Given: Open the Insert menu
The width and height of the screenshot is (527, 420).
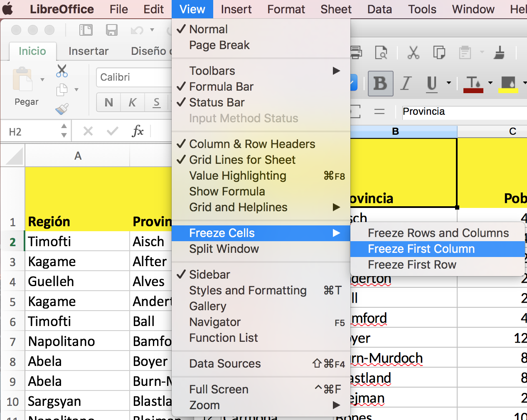Looking at the screenshot, I should coord(236,9).
